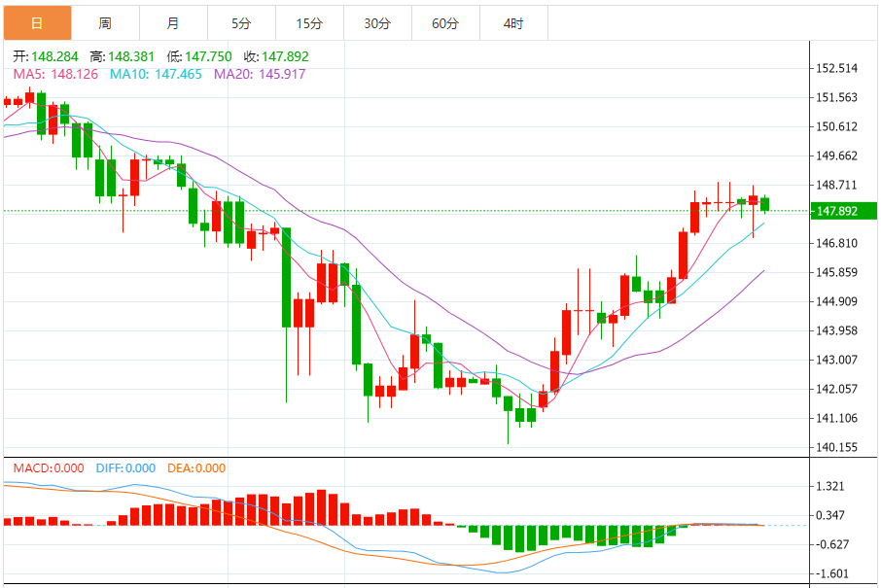Click the 141.106 price axis label
This screenshot has height=588, width=881.
836,418
